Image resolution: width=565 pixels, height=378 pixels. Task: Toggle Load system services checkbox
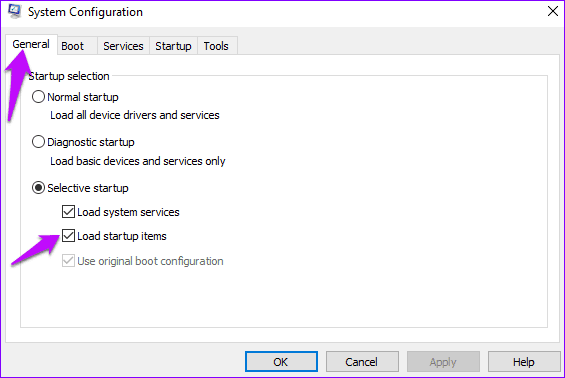(68, 212)
